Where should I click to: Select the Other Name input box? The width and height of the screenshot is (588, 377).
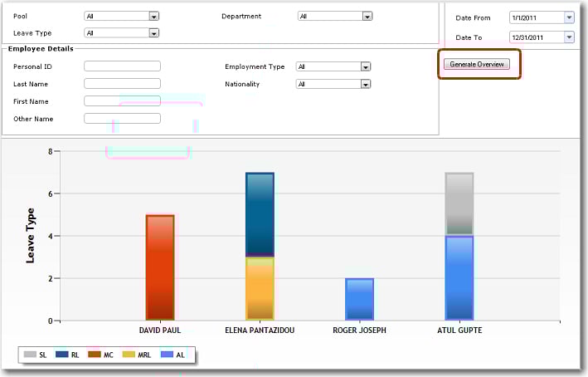point(122,119)
